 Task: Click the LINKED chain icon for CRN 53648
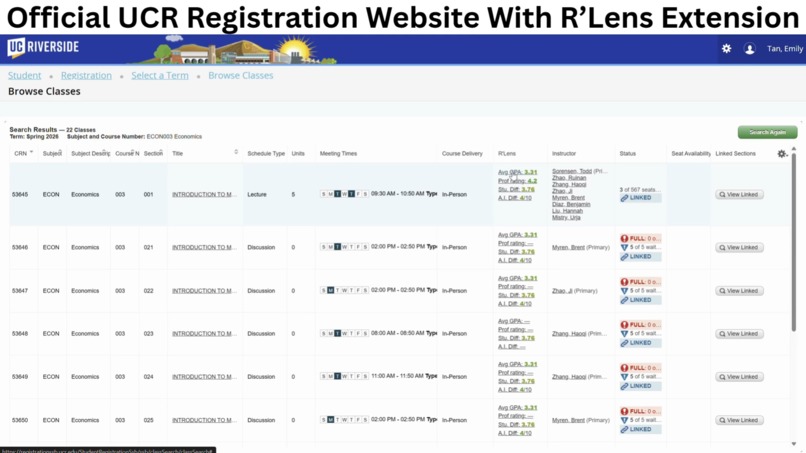tap(625, 343)
